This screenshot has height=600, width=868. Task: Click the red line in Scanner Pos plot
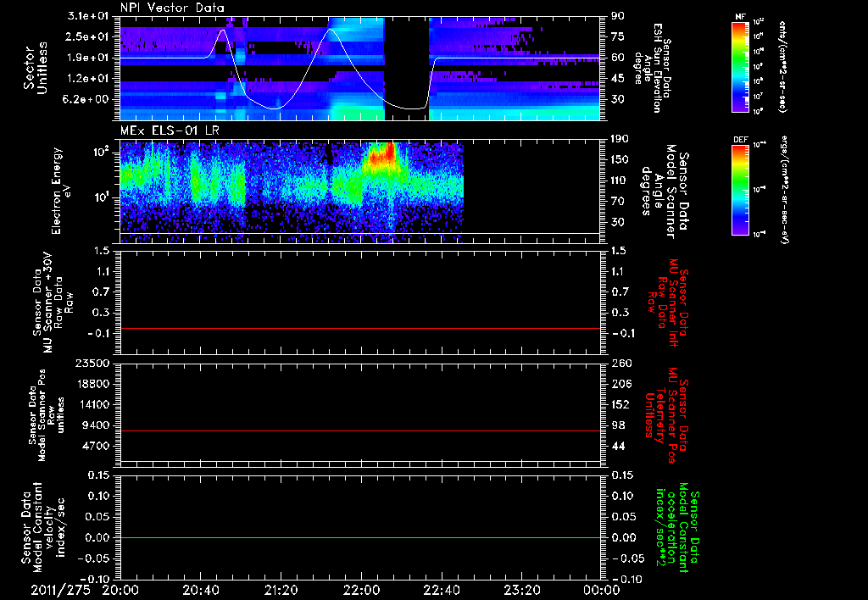(360, 431)
